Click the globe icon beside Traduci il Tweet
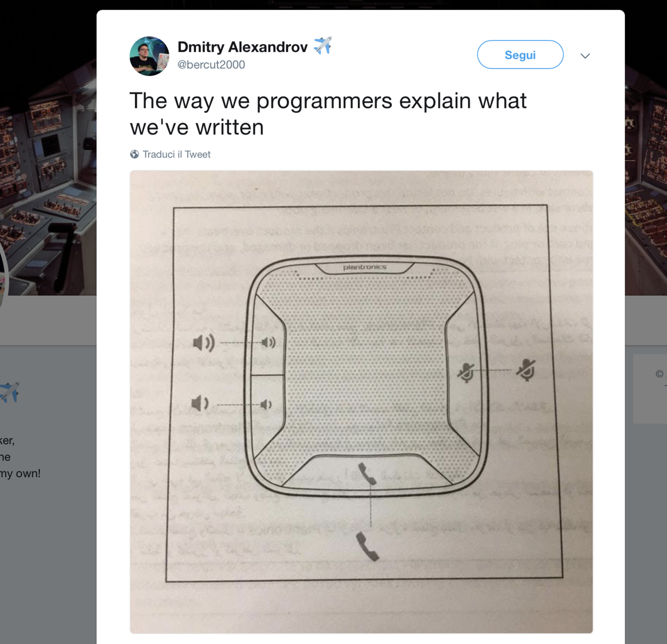 click(x=135, y=154)
